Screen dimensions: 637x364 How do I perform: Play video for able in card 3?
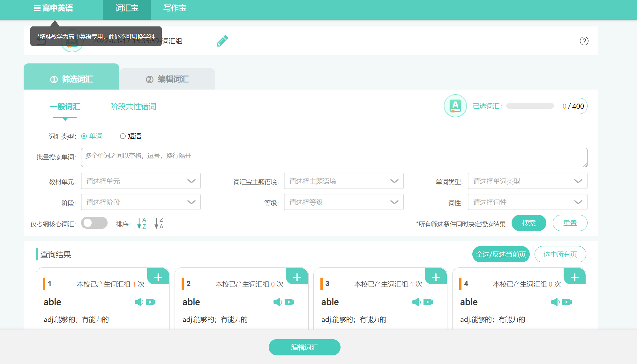(x=428, y=302)
